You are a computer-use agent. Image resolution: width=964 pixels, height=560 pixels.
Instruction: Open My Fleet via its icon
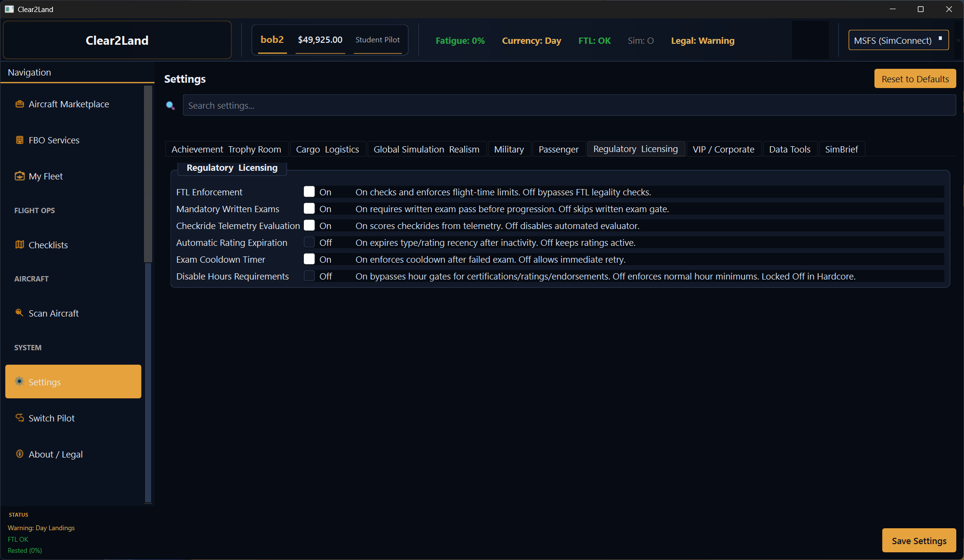tap(20, 176)
